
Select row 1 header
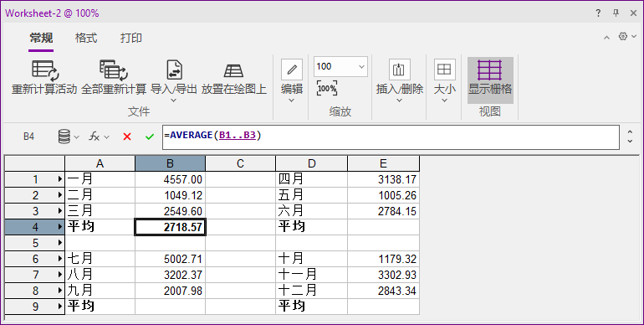coord(35,179)
